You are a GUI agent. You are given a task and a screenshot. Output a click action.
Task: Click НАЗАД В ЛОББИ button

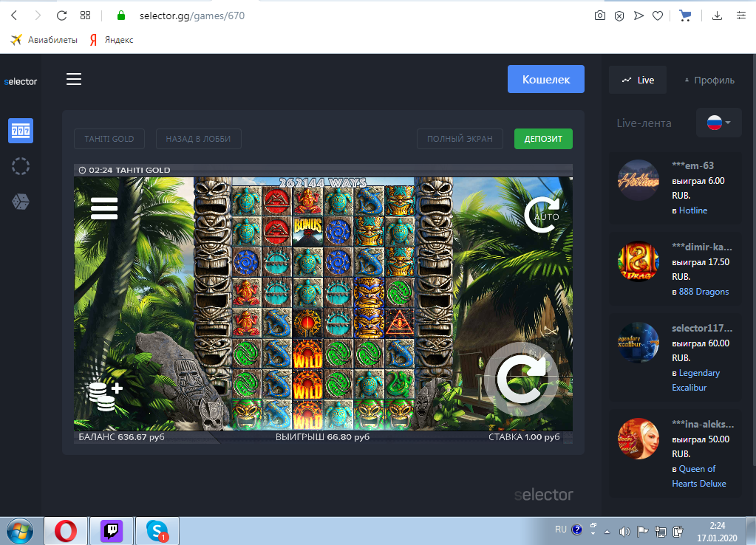(x=198, y=139)
